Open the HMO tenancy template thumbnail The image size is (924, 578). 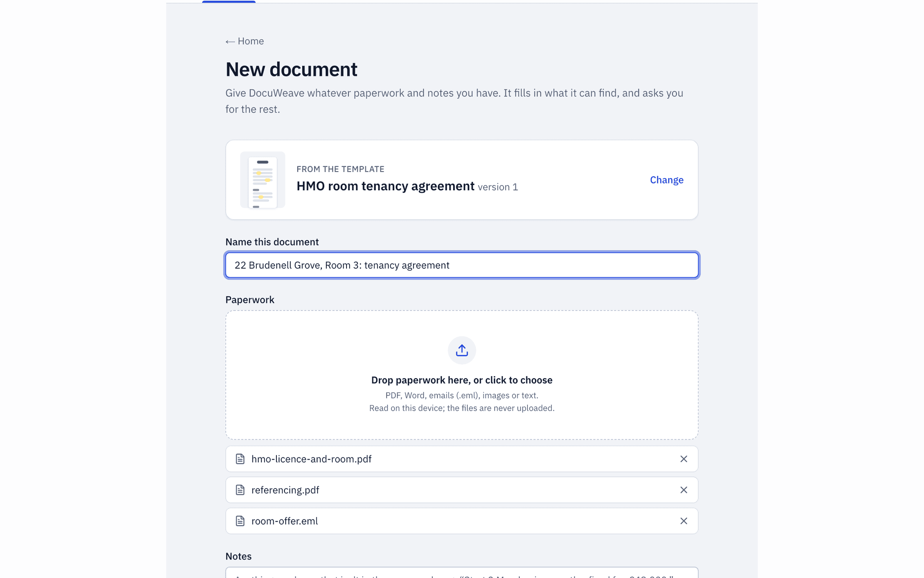[263, 180]
